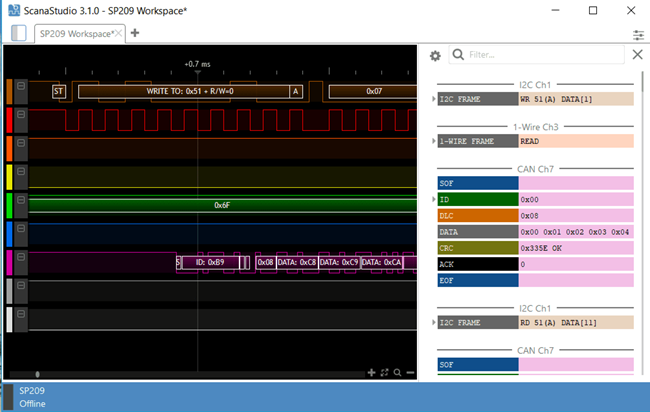Select the second CAN SOF row
The height and width of the screenshot is (412, 650).
pos(535,365)
